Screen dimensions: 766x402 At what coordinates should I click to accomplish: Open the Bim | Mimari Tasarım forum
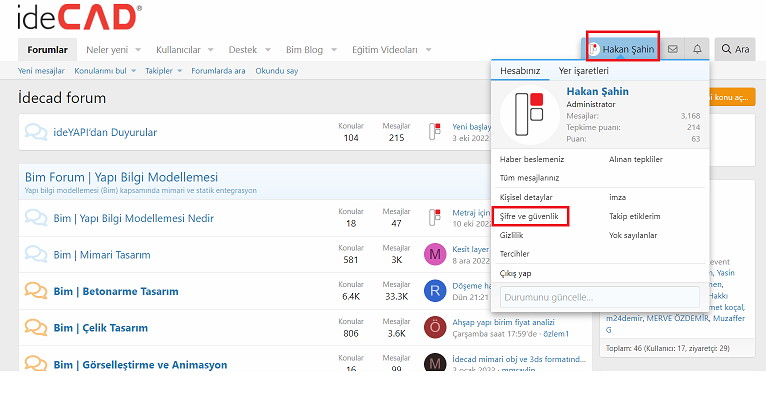[102, 255]
